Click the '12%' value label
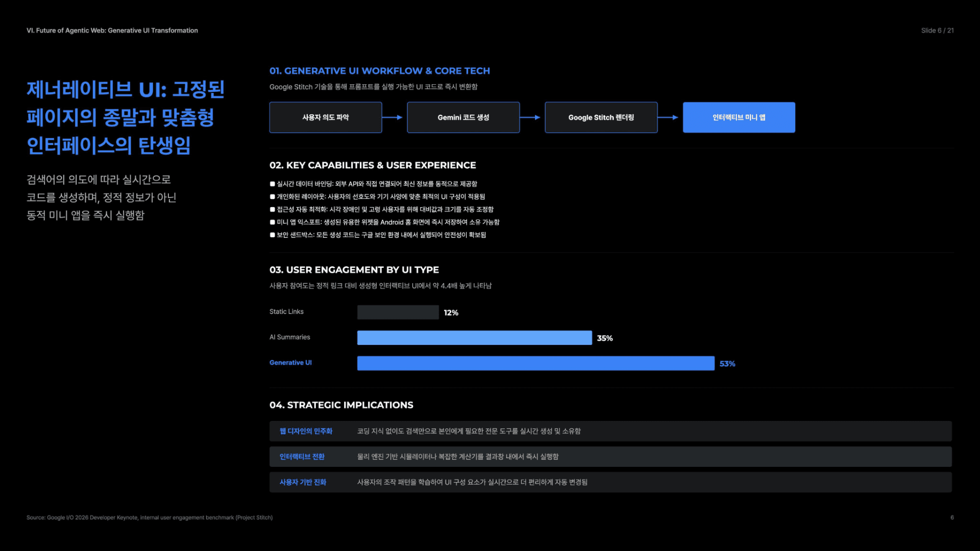980x551 pixels. tap(451, 313)
